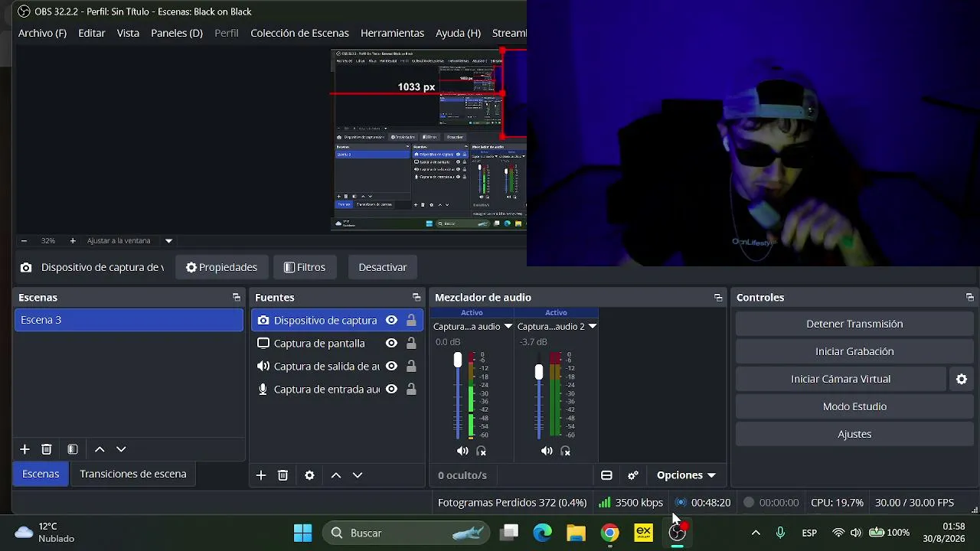Screen dimensions: 980x551
Task: Hide the Captura de entrada de audio source
Action: [391, 390]
